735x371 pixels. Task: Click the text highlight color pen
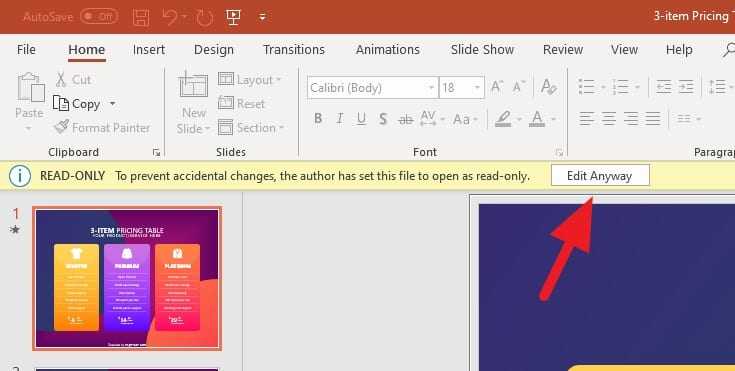click(503, 119)
